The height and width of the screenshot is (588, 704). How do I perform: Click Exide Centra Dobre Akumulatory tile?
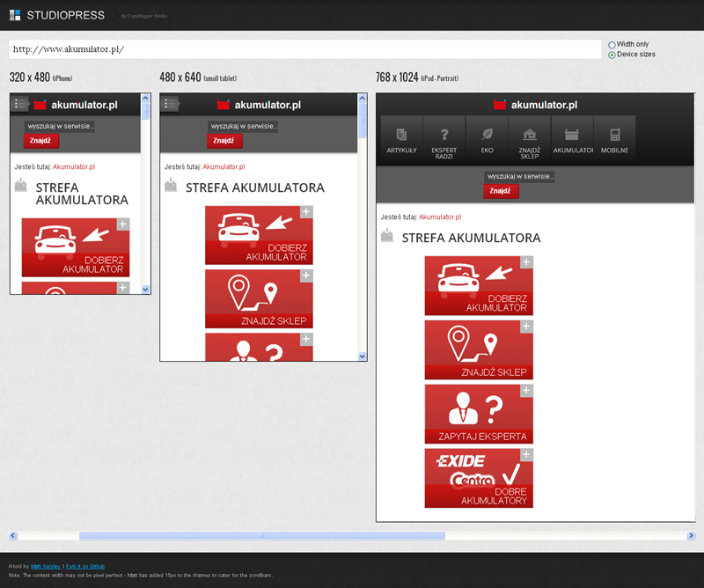(x=478, y=478)
